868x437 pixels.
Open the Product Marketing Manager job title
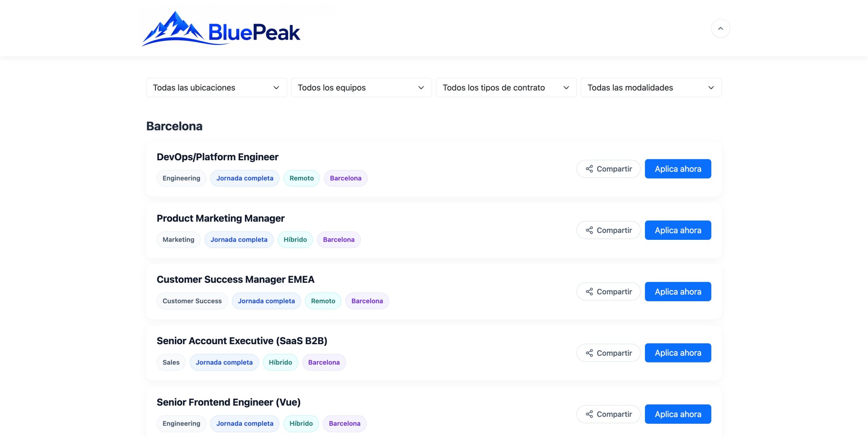[220, 218]
